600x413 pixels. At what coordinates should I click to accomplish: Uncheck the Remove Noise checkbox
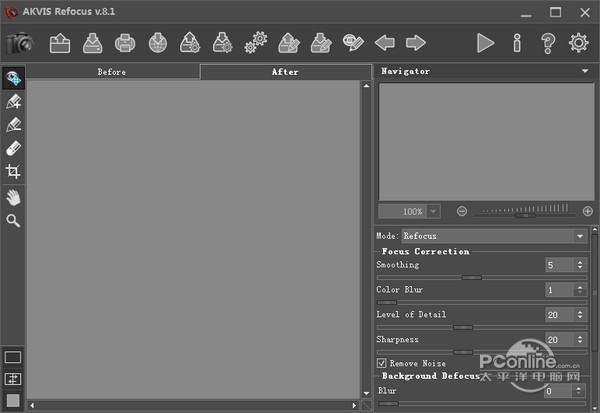click(x=382, y=363)
